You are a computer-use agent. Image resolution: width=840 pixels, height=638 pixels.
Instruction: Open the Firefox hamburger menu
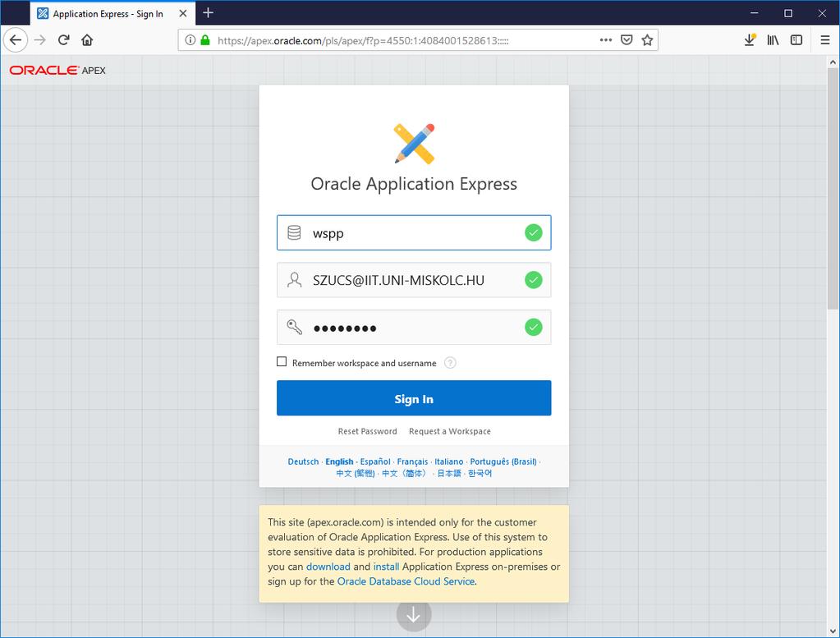(x=825, y=40)
